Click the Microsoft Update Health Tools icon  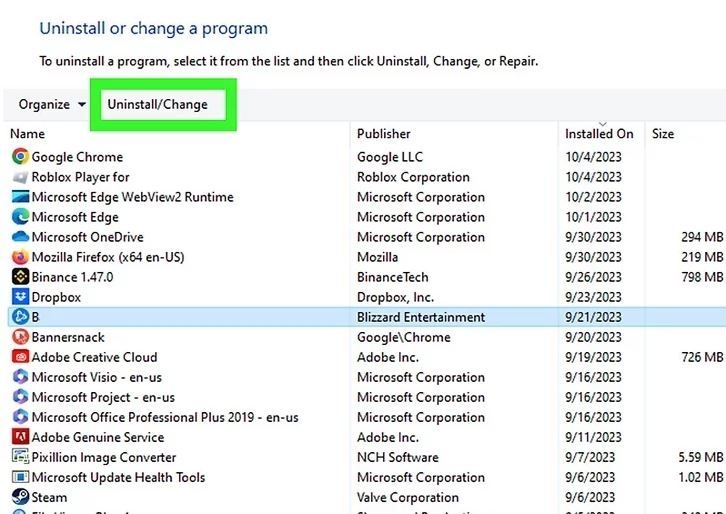pyautogui.click(x=20, y=477)
